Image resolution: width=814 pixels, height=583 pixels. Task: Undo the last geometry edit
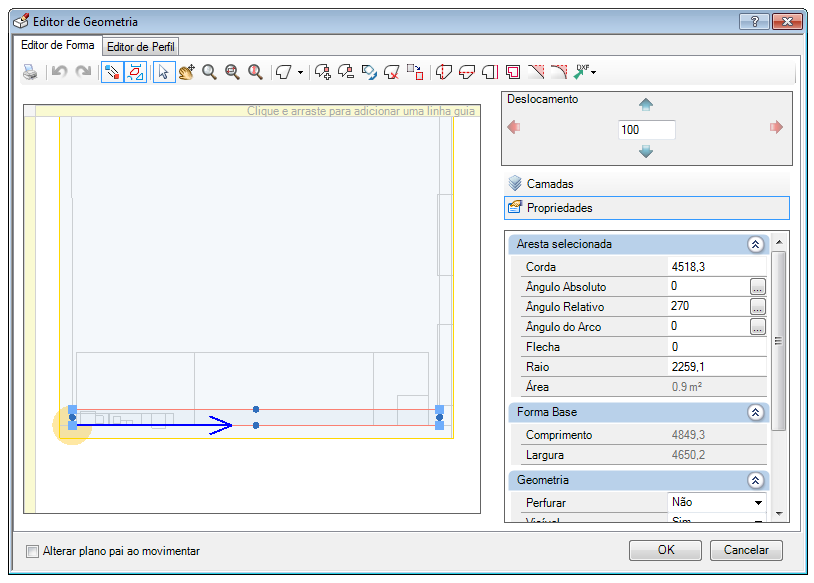click(59, 72)
